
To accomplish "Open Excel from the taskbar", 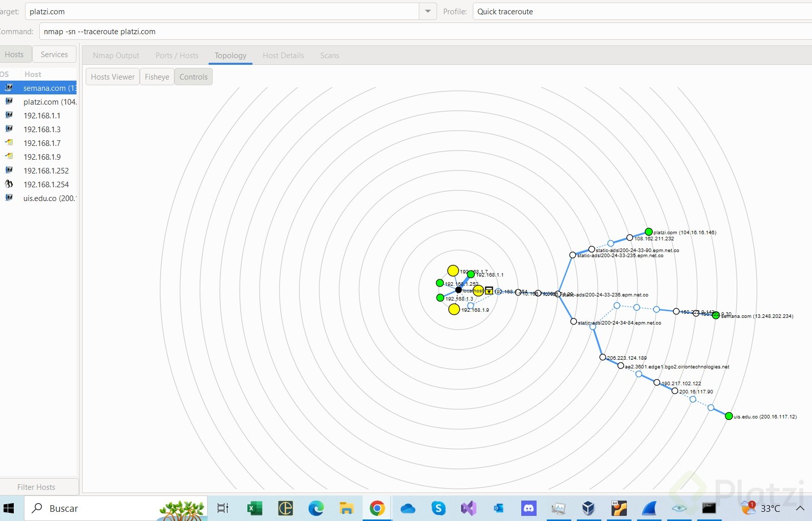I will tap(255, 508).
